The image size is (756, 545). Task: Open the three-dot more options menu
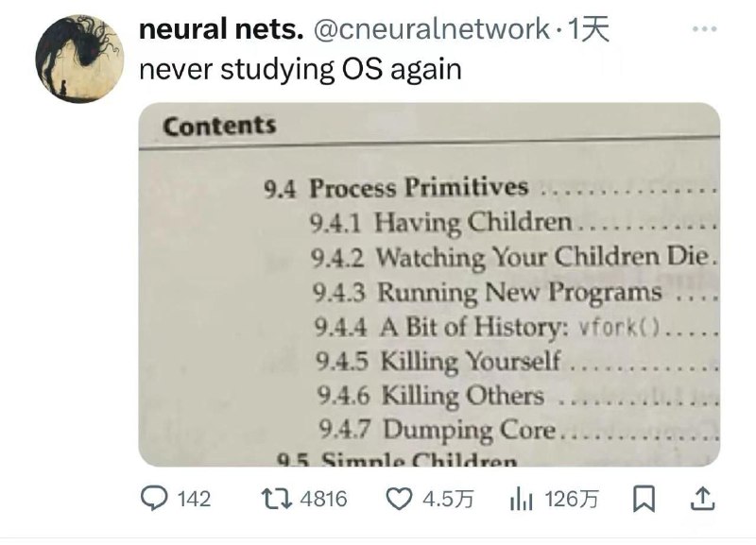pyautogui.click(x=705, y=30)
